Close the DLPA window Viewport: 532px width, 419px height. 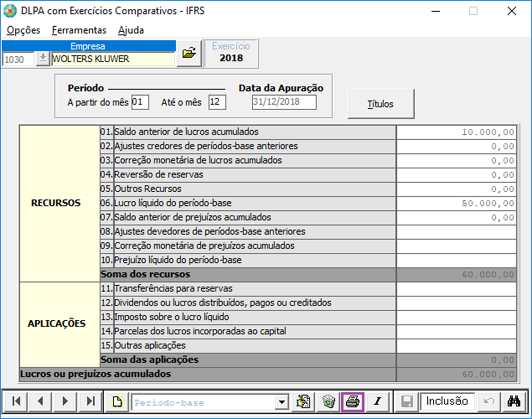point(512,11)
